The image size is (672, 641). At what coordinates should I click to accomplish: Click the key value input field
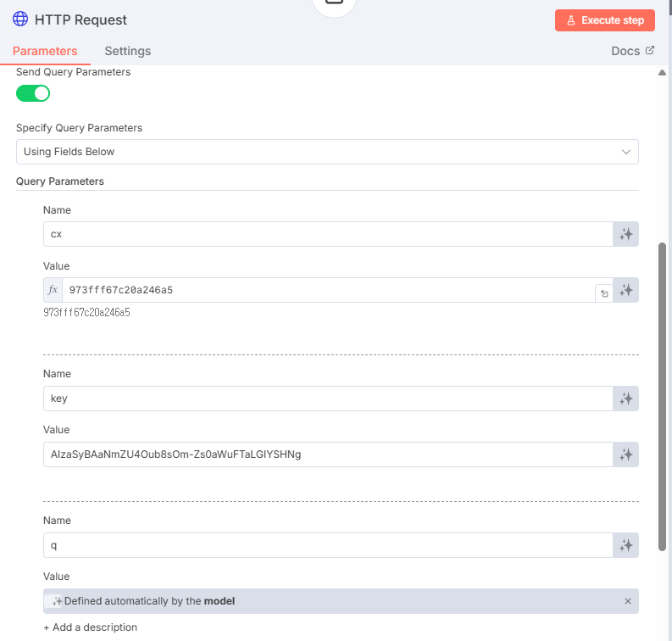[327, 454]
